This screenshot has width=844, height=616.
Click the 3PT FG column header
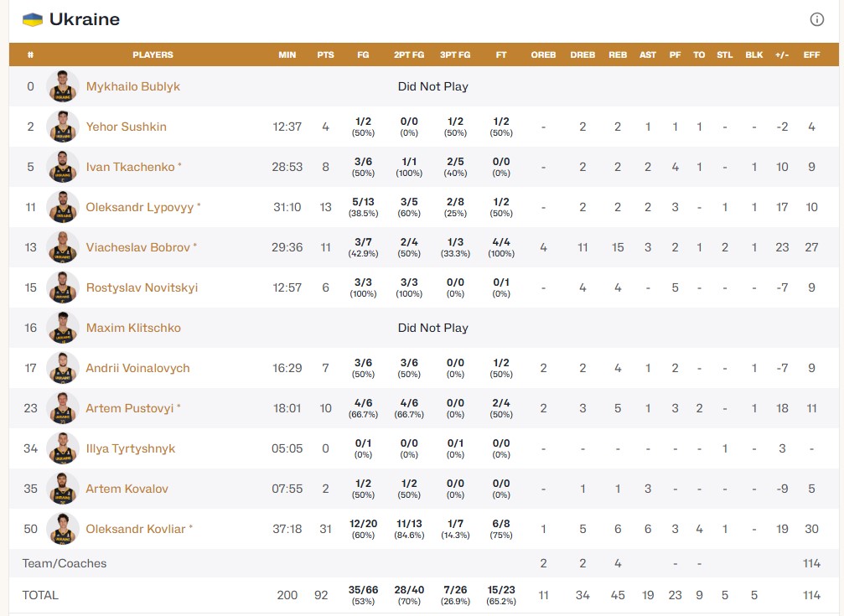[455, 55]
